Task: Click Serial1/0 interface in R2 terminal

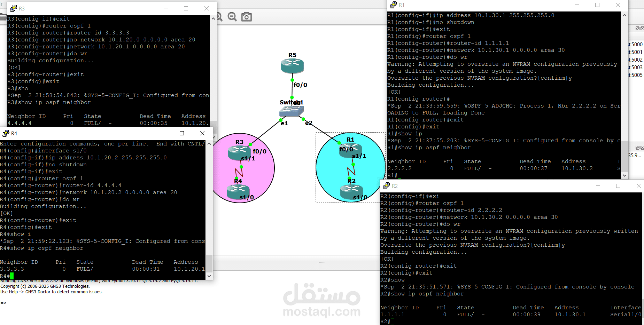Action: tap(626, 315)
